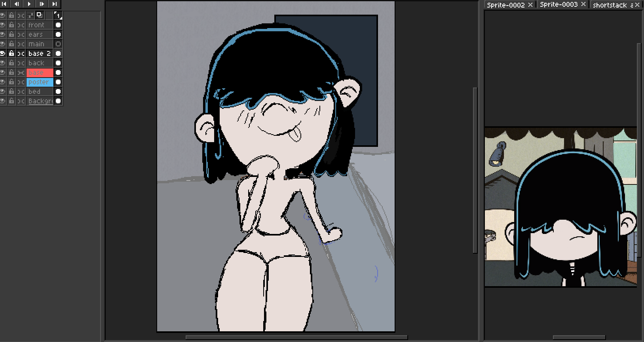
Task: Toggle continuous cels on back layer
Action: 21,63
